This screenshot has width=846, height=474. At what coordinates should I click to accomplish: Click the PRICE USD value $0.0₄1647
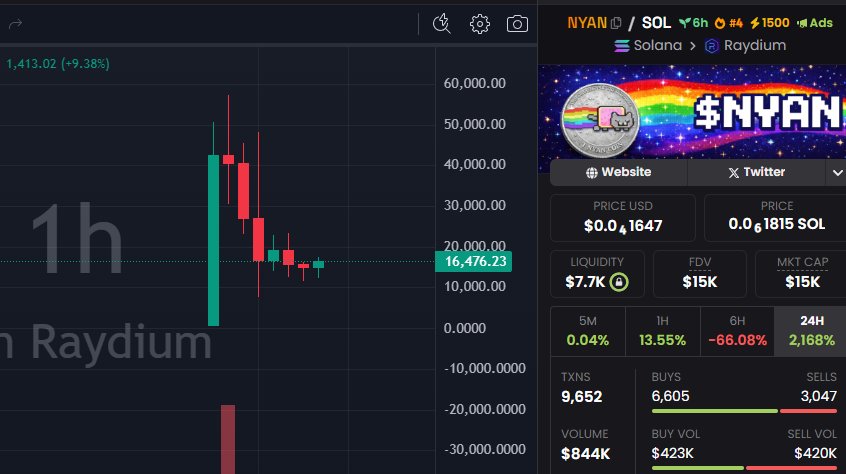point(623,226)
